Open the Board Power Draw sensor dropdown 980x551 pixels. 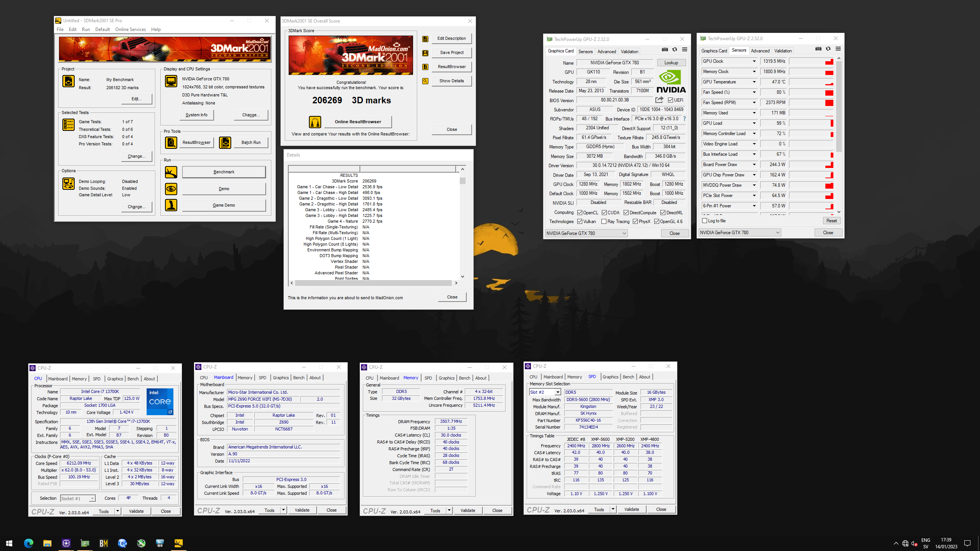click(754, 165)
